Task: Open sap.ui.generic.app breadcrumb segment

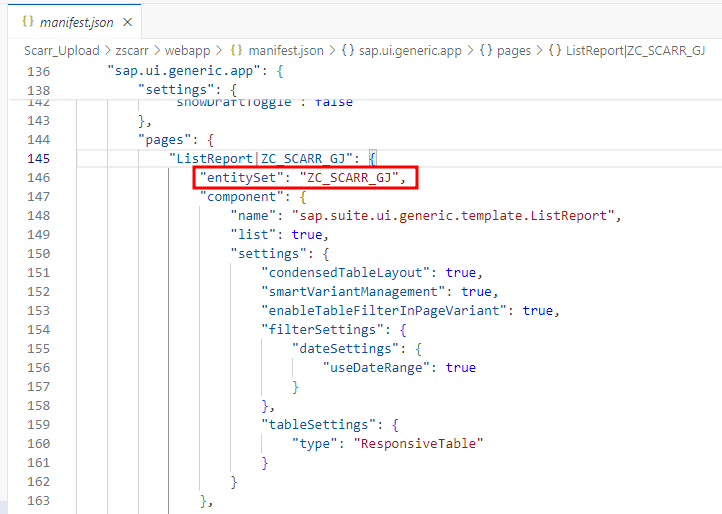Action: pos(410,50)
